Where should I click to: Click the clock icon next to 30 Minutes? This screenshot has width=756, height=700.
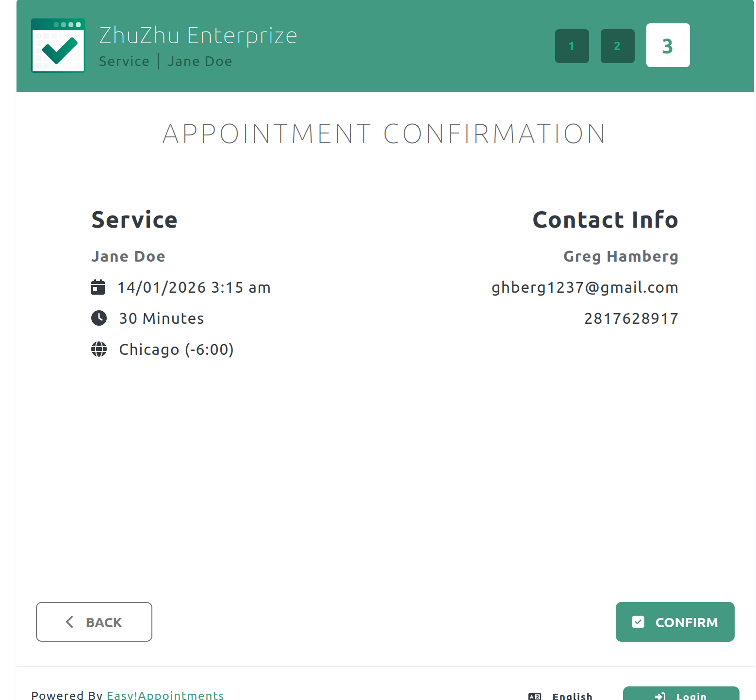pos(99,318)
